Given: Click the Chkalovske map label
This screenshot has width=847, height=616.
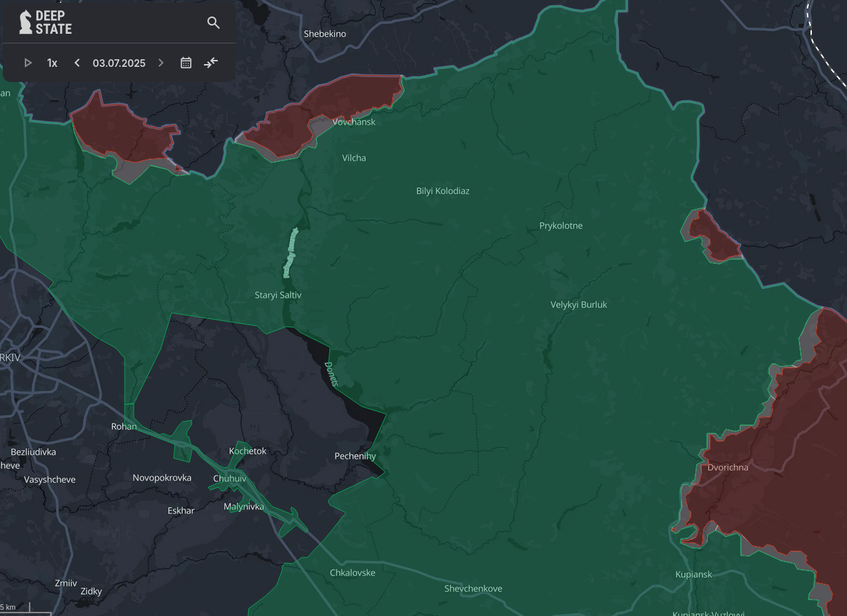Looking at the screenshot, I should (x=353, y=573).
